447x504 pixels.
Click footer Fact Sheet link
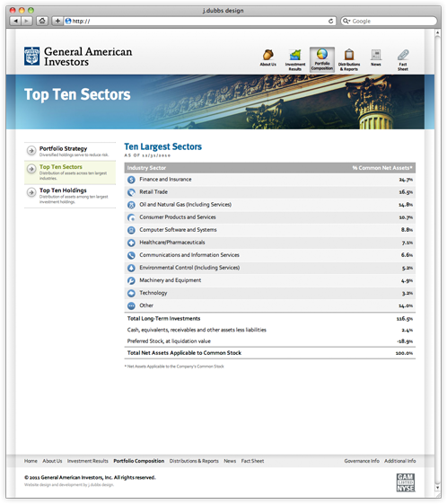point(252,461)
